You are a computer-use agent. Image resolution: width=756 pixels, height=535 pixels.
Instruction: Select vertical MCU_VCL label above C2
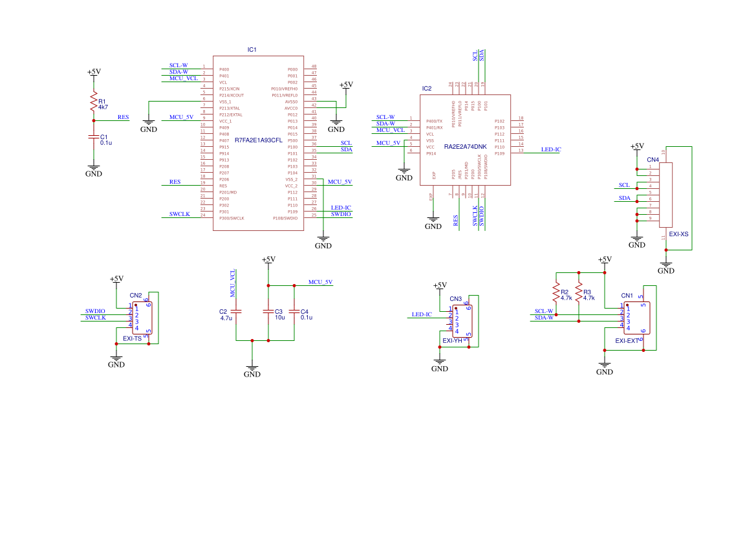(x=232, y=283)
